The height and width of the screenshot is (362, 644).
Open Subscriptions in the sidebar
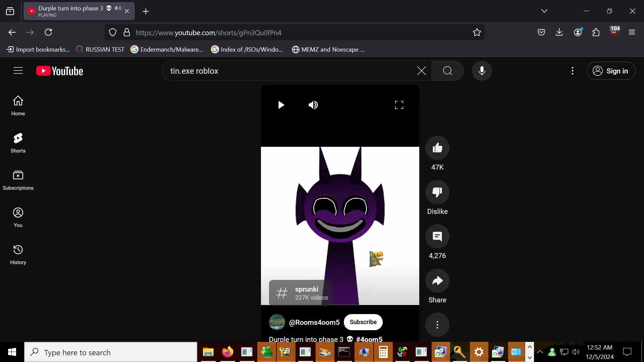[x=18, y=180]
